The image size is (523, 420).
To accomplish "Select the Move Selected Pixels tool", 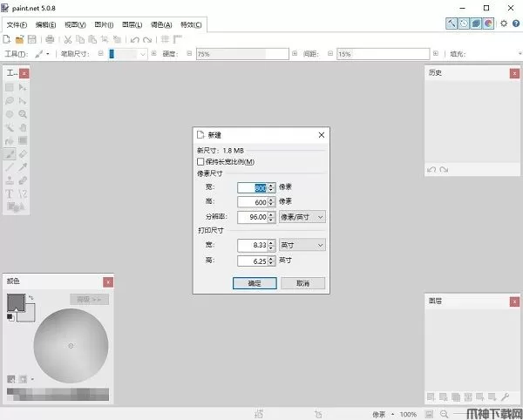I will 23,87.
